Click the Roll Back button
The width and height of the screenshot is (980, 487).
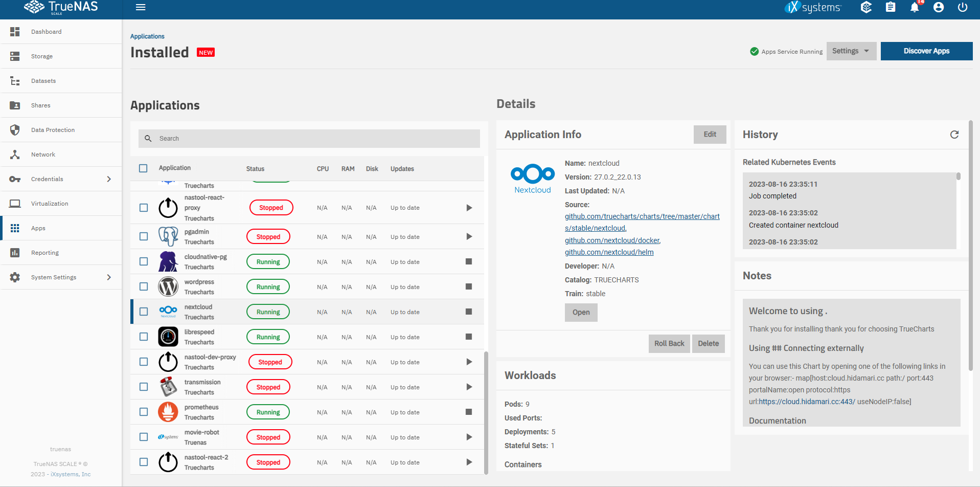(669, 344)
